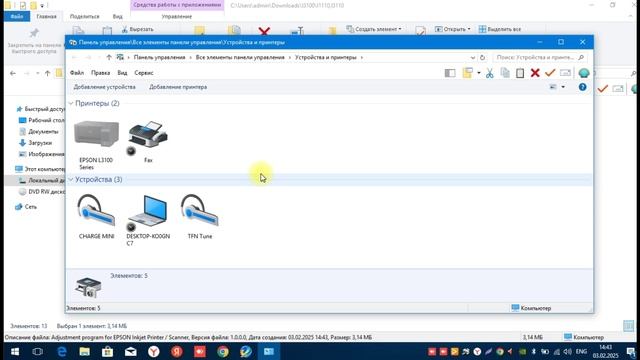Image resolution: width=640 pixels, height=360 pixels.
Task: Open the blue Help question icon
Action: (582, 87)
